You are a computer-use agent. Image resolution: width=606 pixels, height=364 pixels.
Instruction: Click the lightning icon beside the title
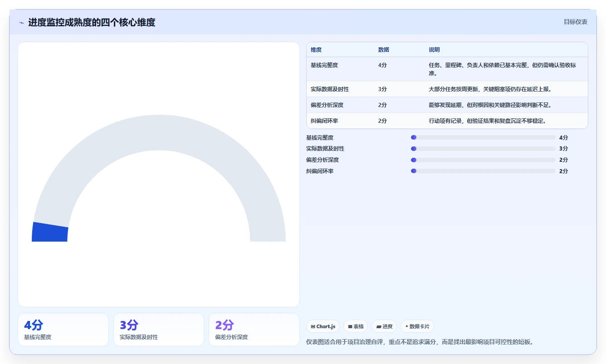(x=21, y=22)
